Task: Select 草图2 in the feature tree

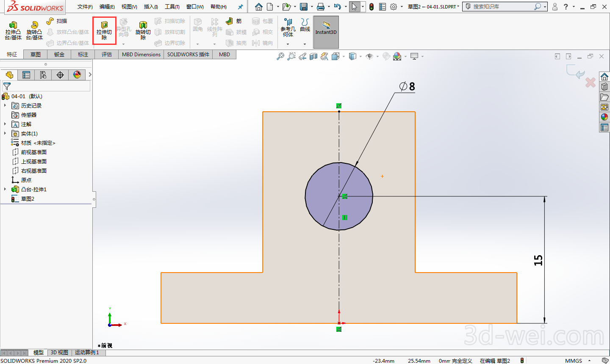Action: pos(28,199)
